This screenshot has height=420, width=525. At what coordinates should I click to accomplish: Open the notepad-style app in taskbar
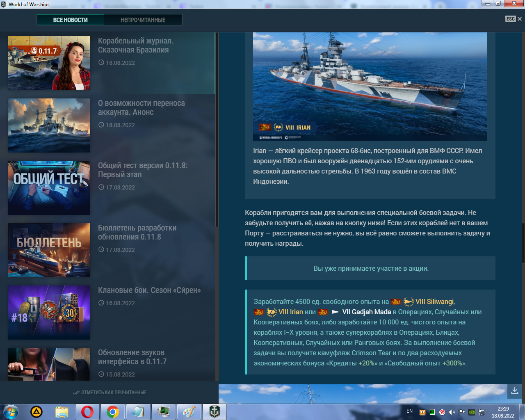coord(138,412)
